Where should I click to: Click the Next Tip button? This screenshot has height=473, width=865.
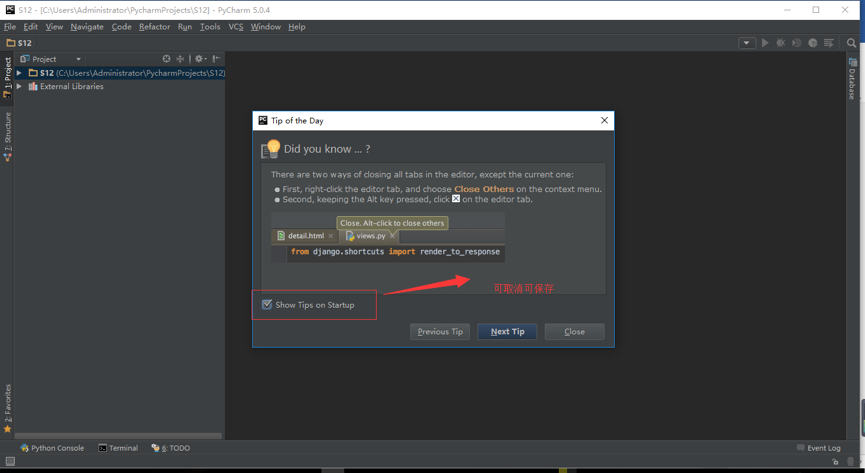click(x=507, y=332)
